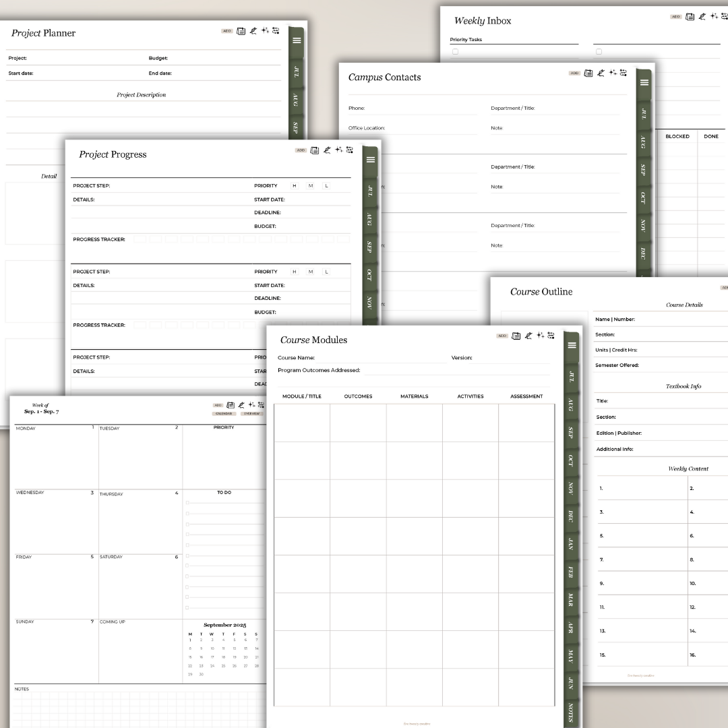The image size is (728, 728).
Task: Click first Progress Tracker box
Action: (x=140, y=239)
